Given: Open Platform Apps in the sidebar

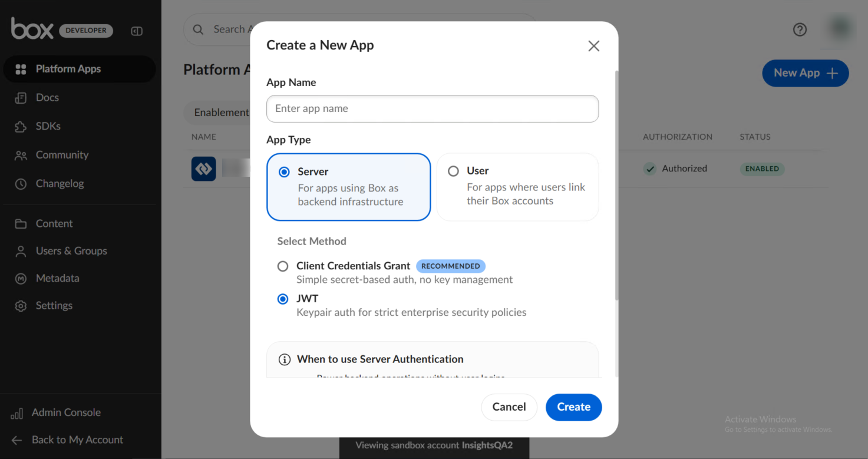Looking at the screenshot, I should (x=80, y=69).
